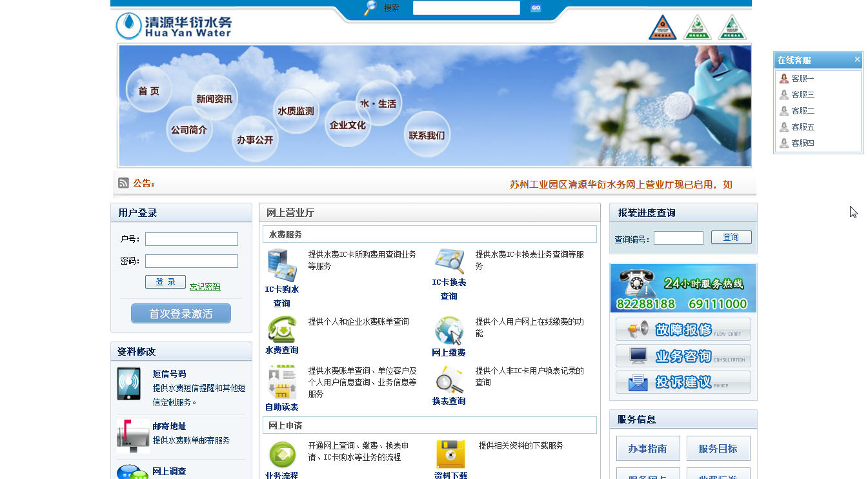Click the 资料下载 floppy disk icon
The width and height of the screenshot is (868, 479).
click(x=450, y=454)
